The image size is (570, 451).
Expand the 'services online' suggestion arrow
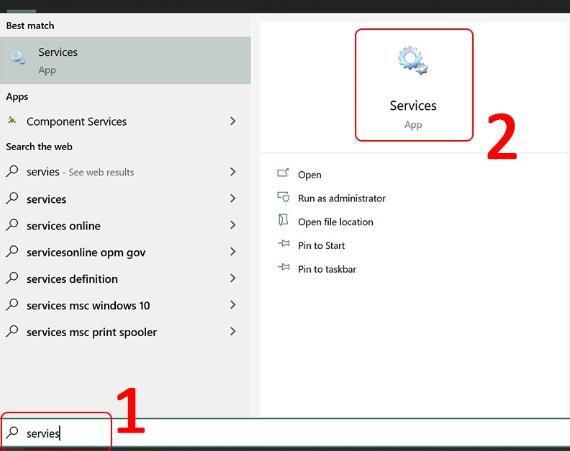(x=233, y=225)
